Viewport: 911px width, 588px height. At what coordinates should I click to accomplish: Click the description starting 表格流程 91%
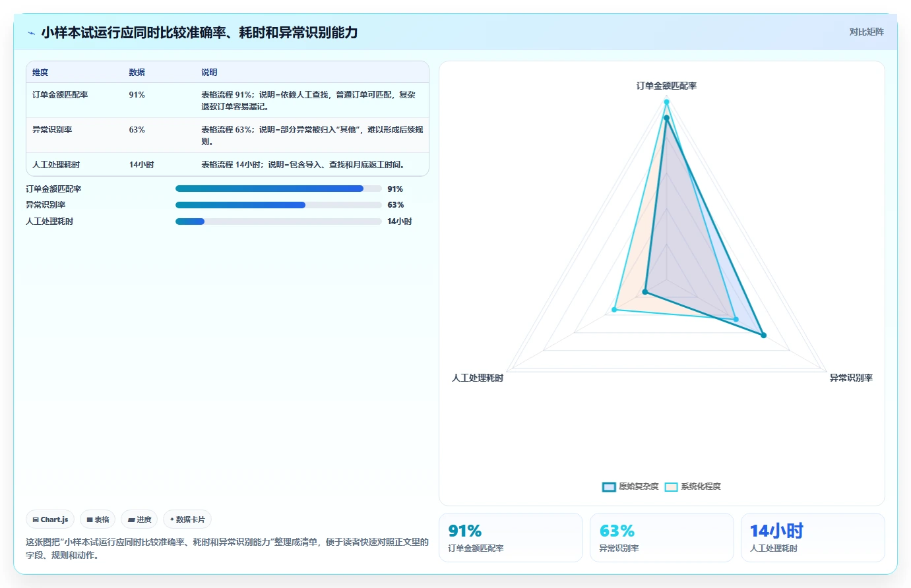tap(309, 101)
